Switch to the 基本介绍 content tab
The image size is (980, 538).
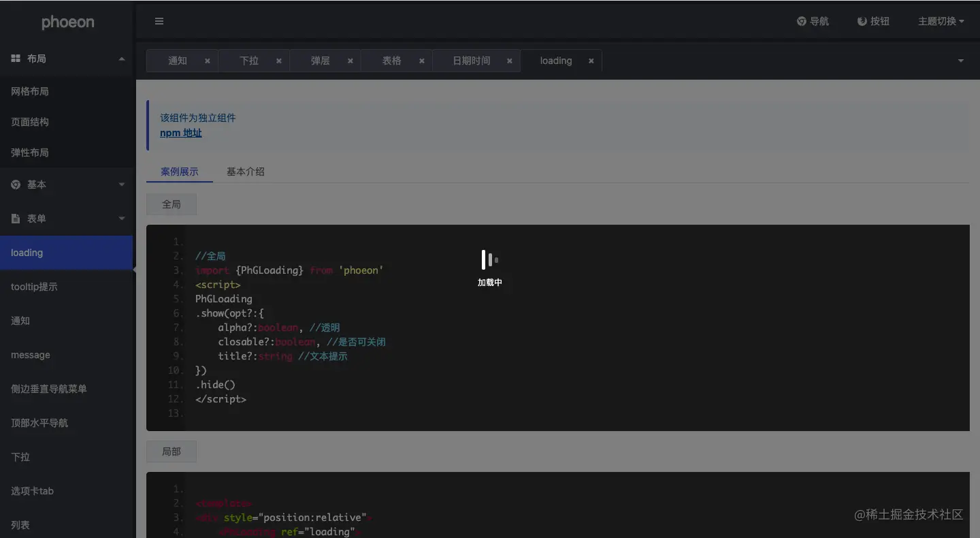click(x=246, y=172)
